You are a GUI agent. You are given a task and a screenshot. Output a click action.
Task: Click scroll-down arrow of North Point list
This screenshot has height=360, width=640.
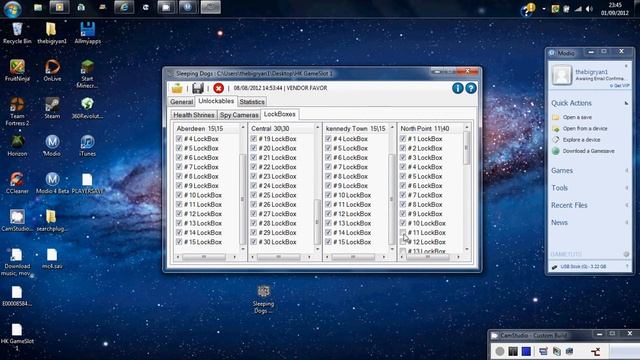pos(467,249)
